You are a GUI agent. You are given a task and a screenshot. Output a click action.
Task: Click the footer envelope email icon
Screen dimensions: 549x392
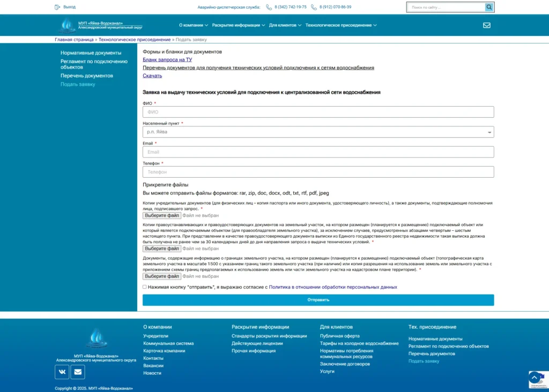(78, 372)
